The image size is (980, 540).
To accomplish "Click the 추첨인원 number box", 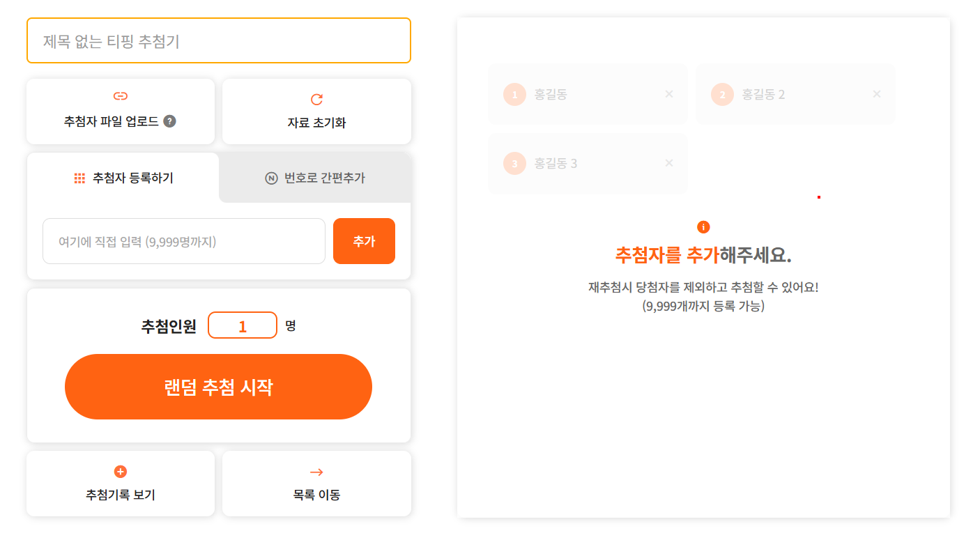I will click(x=243, y=325).
